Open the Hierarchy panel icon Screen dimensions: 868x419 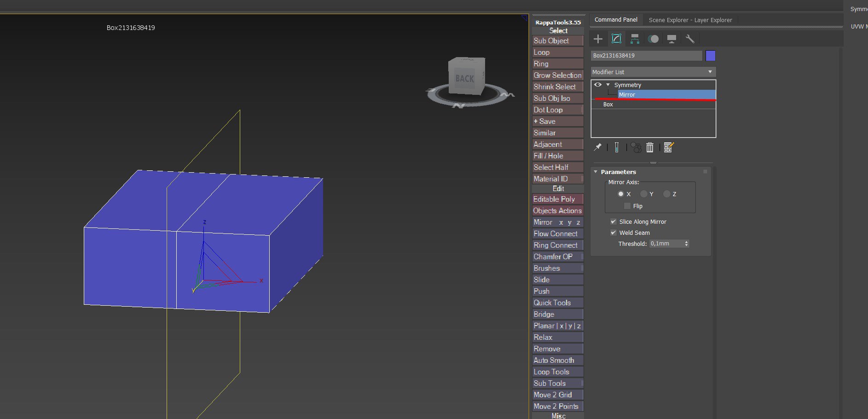click(x=635, y=39)
